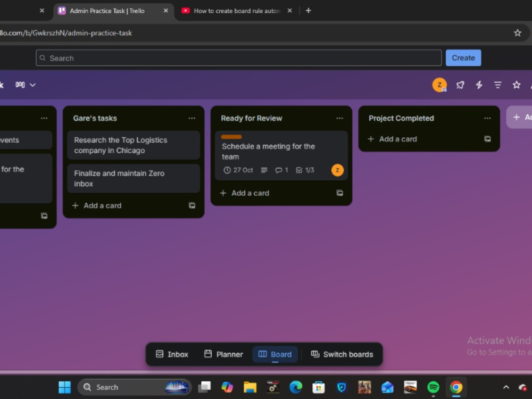Close the YouTube browser tab
This screenshot has height=399, width=532.
[289, 11]
